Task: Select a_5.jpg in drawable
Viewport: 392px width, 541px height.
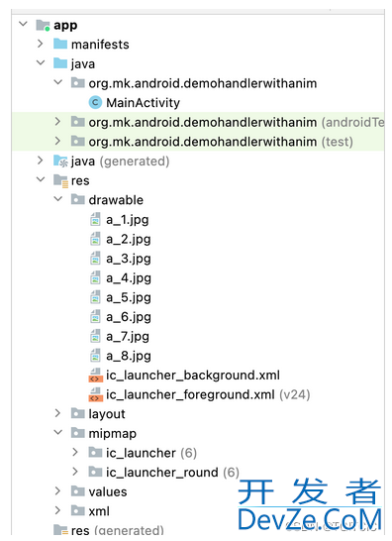Action: 129,297
